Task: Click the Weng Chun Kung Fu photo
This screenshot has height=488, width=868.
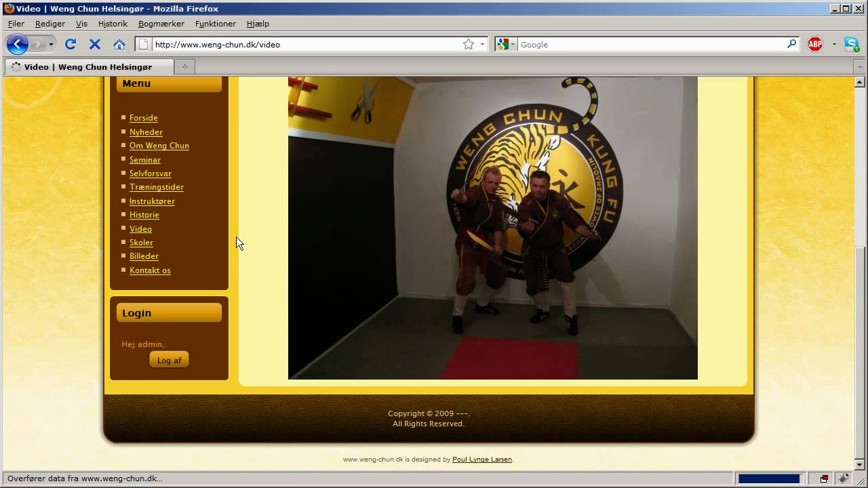Action: point(493,228)
